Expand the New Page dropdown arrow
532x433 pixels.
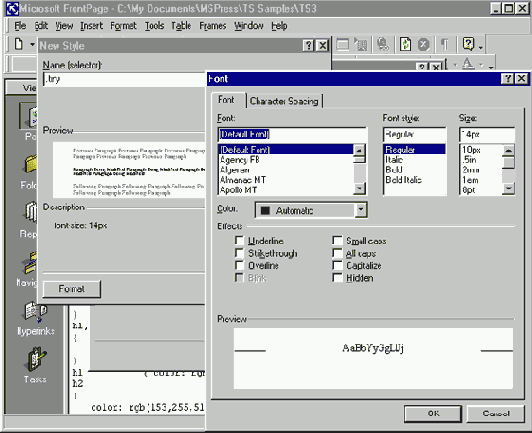coord(32,44)
